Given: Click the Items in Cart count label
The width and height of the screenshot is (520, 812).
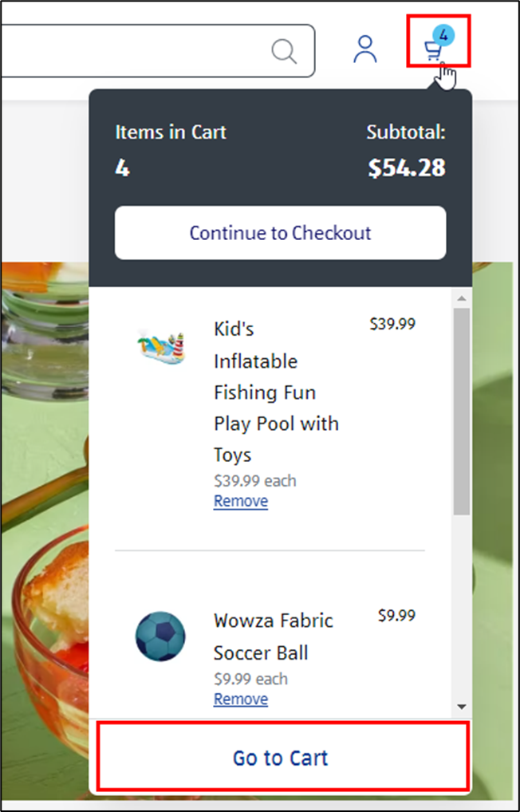Looking at the screenshot, I should coord(170,132).
